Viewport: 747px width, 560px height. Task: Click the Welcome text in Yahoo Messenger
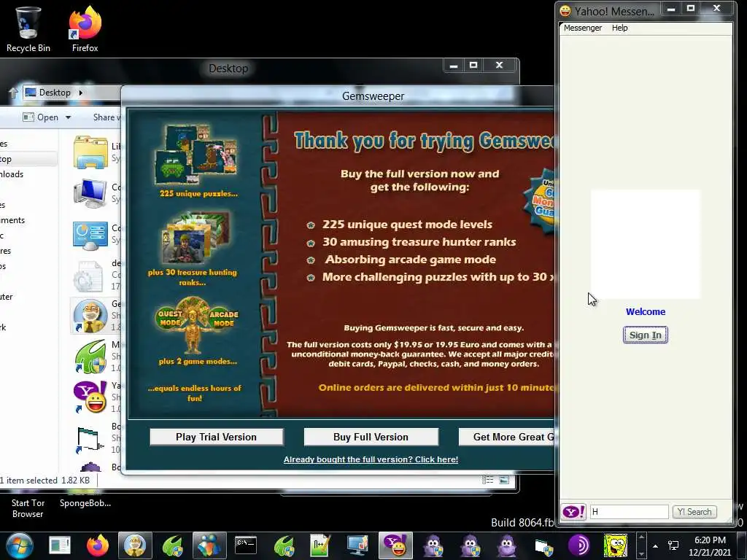(x=645, y=312)
